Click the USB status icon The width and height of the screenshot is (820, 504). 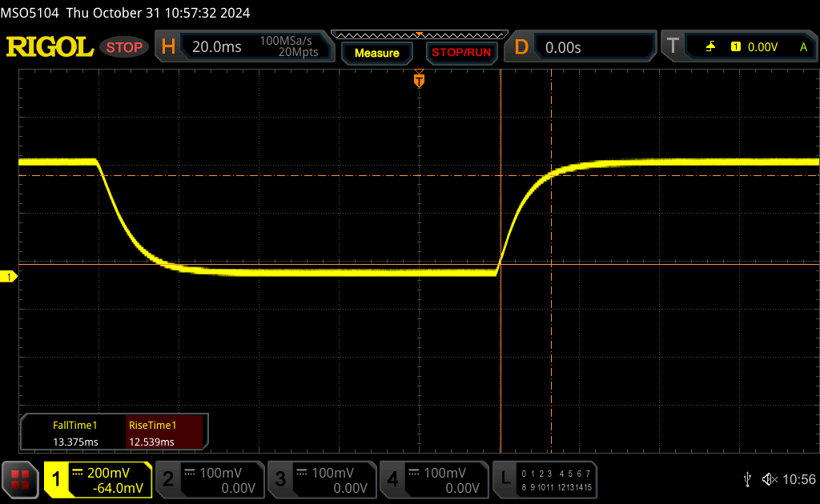tap(748, 479)
